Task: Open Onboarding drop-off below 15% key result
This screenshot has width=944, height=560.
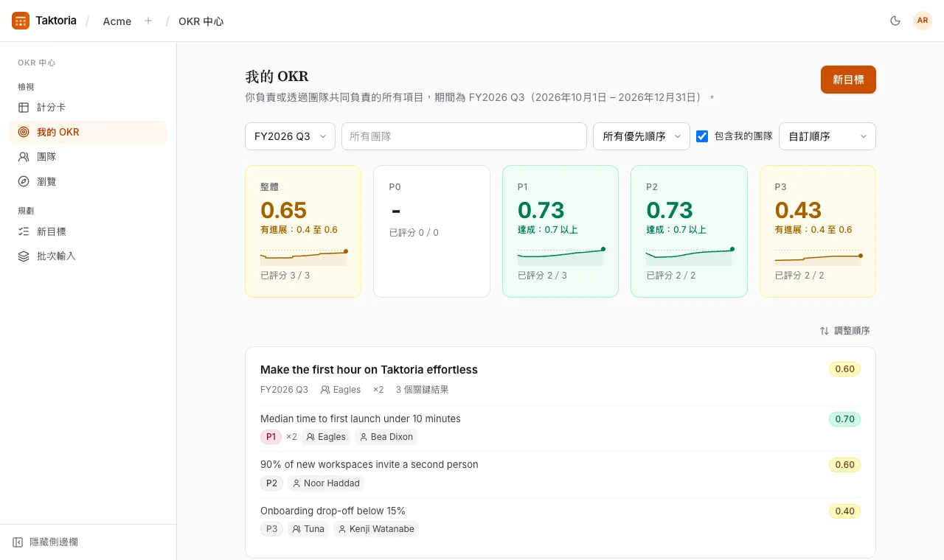Action: click(333, 511)
